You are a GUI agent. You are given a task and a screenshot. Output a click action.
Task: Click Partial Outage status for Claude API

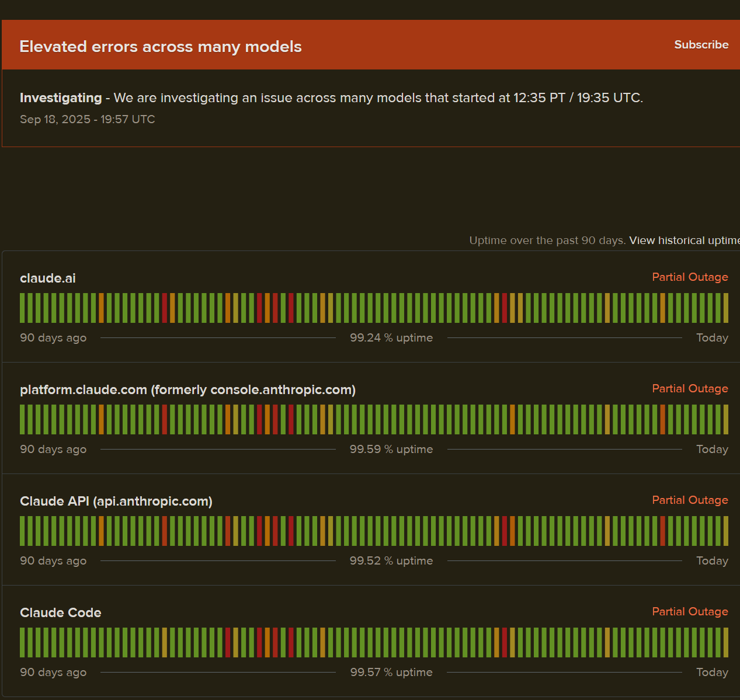pos(690,500)
